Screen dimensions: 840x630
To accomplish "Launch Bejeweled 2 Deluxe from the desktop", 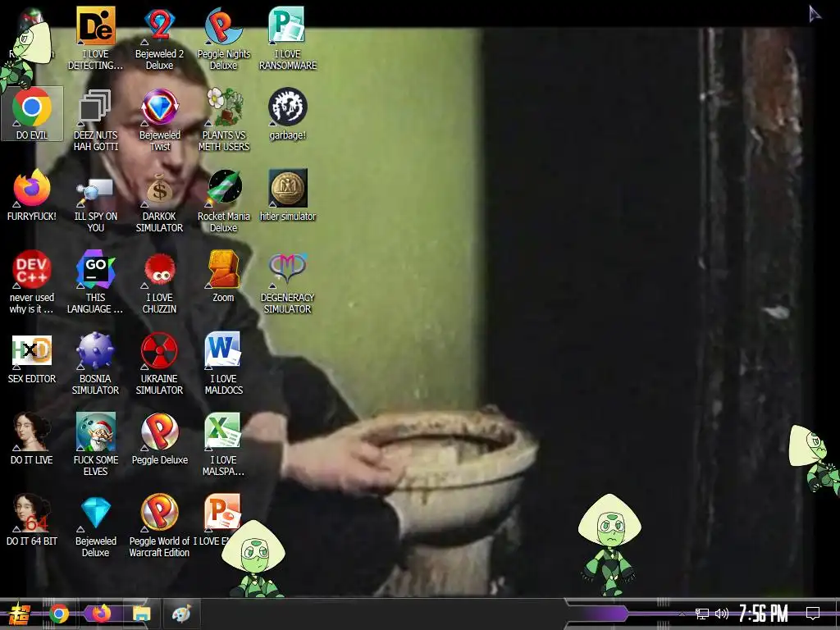I will [x=159, y=25].
